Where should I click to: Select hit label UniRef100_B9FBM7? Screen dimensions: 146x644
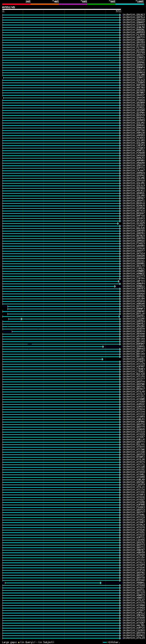tap(134, 344)
